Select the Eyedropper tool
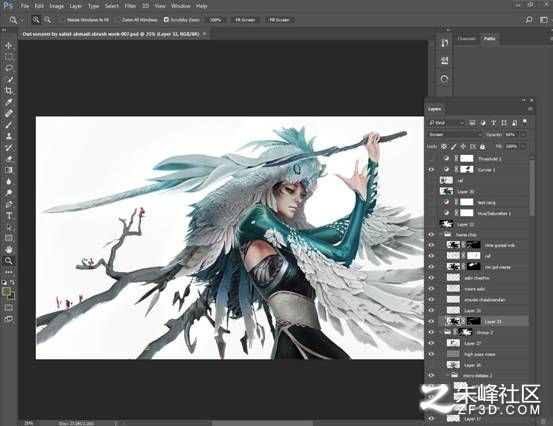Viewport: 553px width, 426px height. (x=9, y=102)
